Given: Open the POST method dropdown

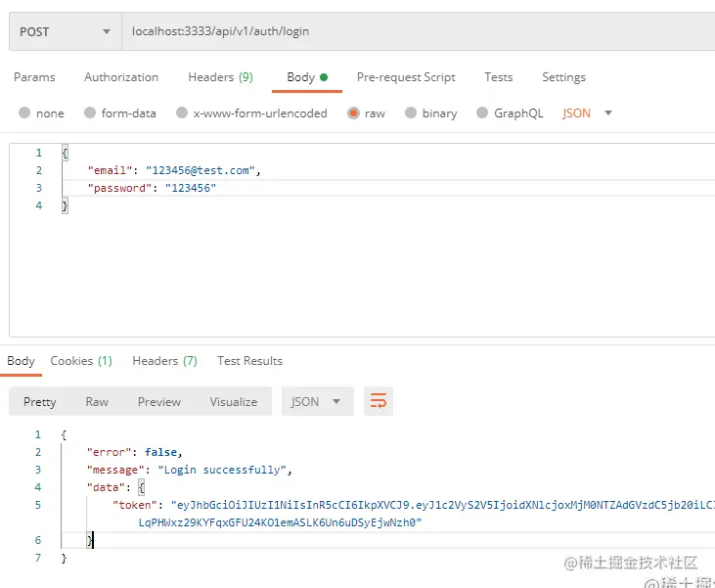Looking at the screenshot, I should [65, 31].
